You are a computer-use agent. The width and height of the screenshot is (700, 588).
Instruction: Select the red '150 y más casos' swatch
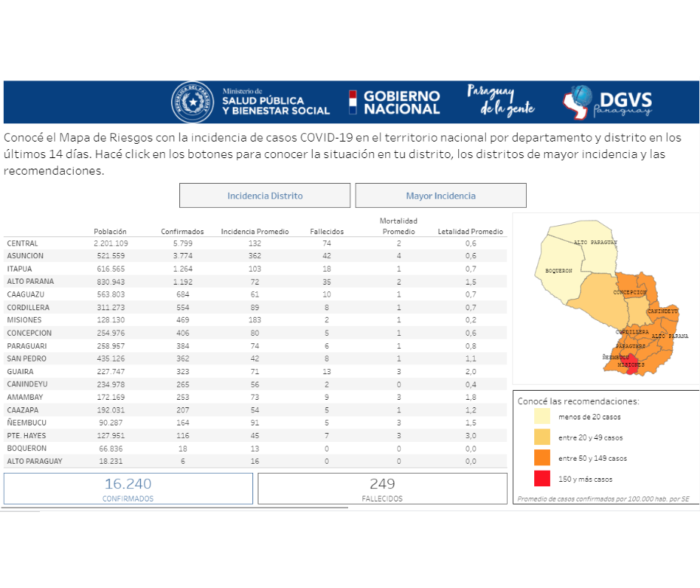(x=543, y=479)
